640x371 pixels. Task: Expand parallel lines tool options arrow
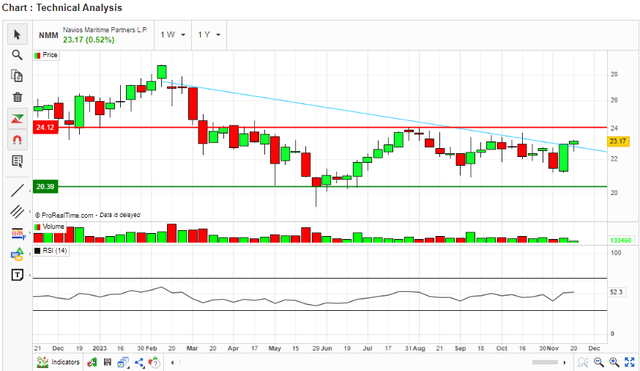point(30,212)
